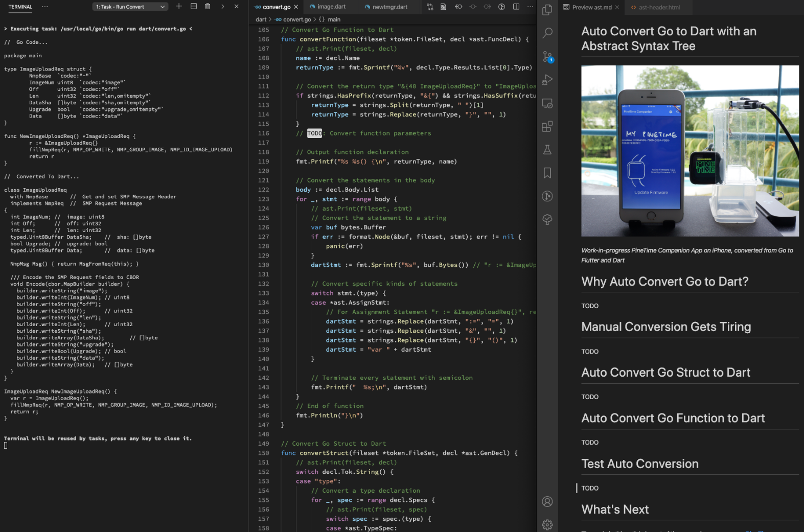Viewport: 804px width, 532px height.
Task: Open the Explorer view in activity bar
Action: 547,10
